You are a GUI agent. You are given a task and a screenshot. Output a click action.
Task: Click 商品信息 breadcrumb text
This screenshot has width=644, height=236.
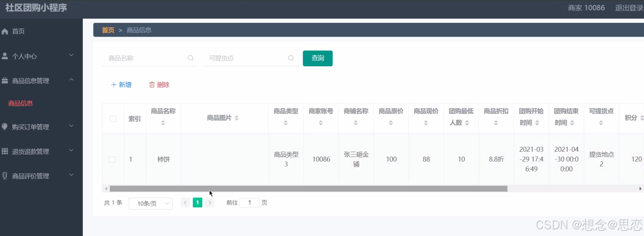point(139,30)
